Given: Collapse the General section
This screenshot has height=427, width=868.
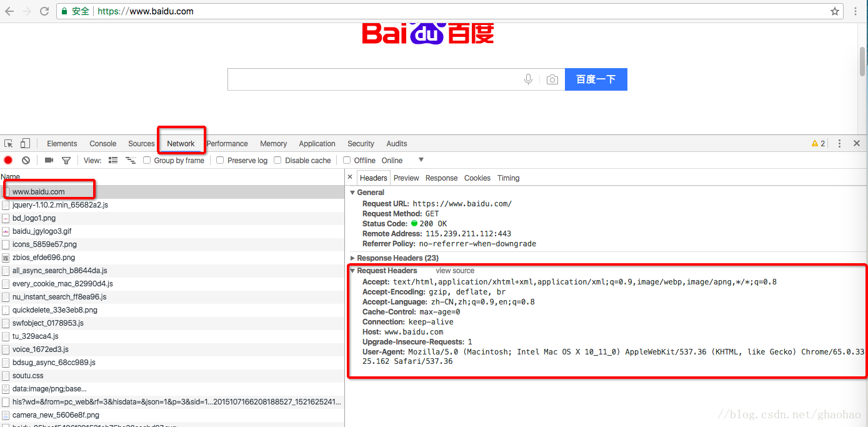Looking at the screenshot, I should coord(352,193).
